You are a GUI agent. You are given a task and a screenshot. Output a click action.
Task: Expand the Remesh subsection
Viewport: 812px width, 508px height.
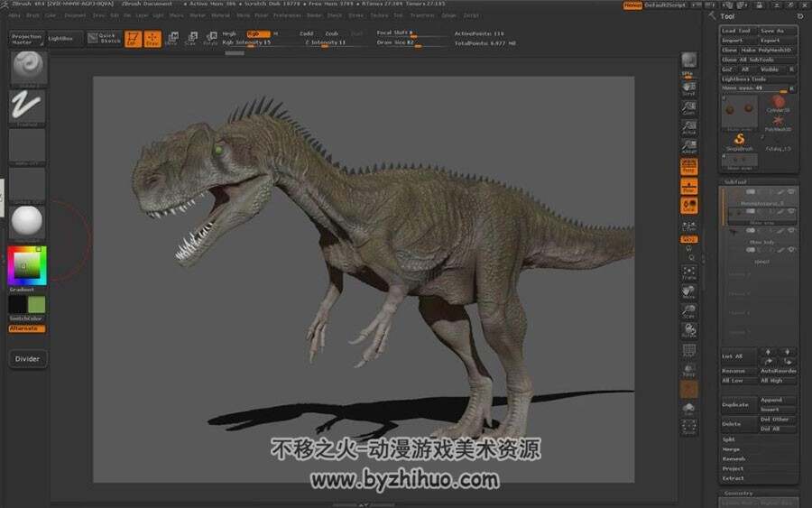click(734, 458)
